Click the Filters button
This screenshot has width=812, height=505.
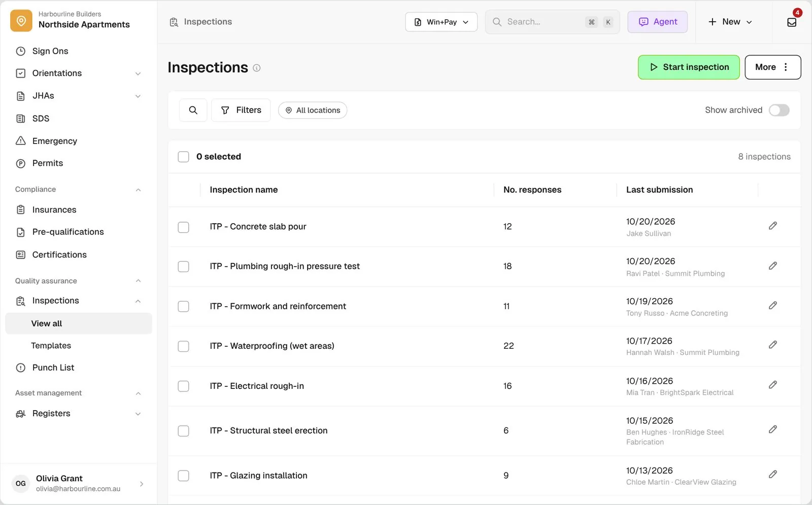[241, 110]
